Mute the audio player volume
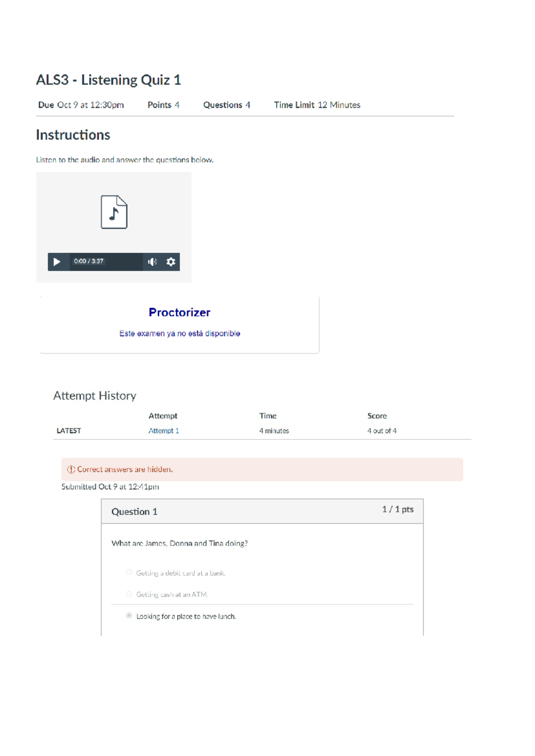This screenshot has width=535, height=756. [x=152, y=262]
